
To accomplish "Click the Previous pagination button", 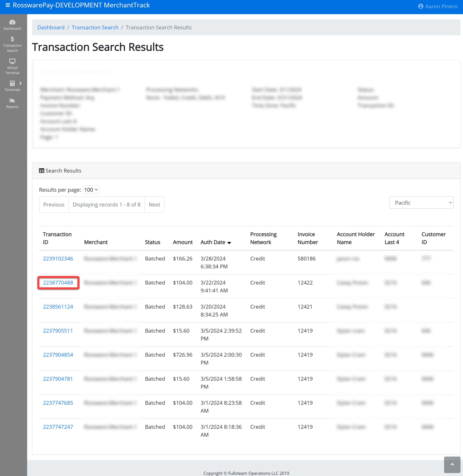I will pyautogui.click(x=54, y=204).
